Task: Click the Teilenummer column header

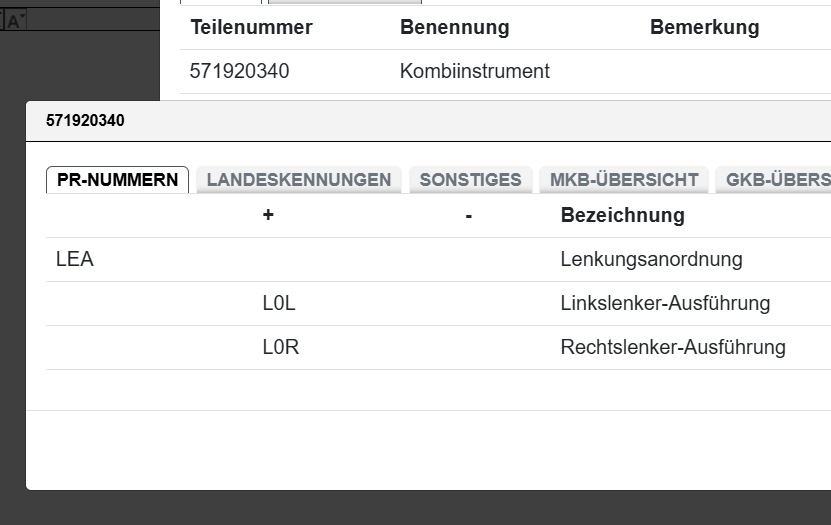Action: click(251, 28)
